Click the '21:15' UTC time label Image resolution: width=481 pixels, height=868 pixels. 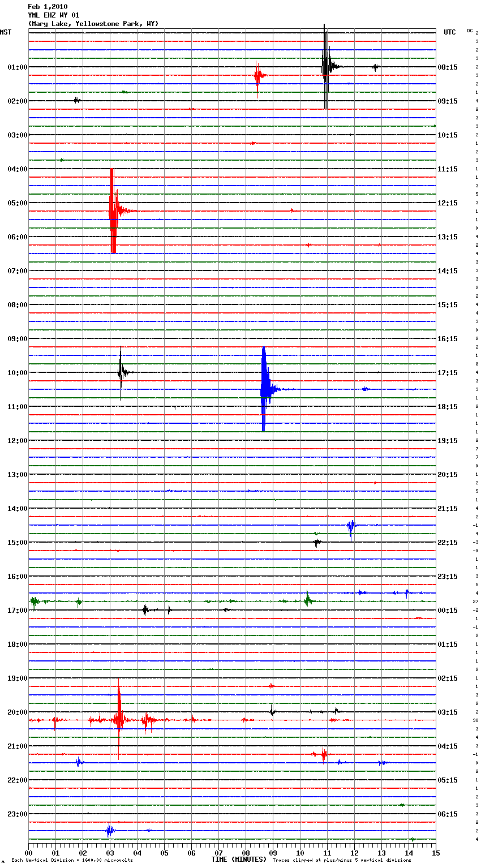[448, 508]
